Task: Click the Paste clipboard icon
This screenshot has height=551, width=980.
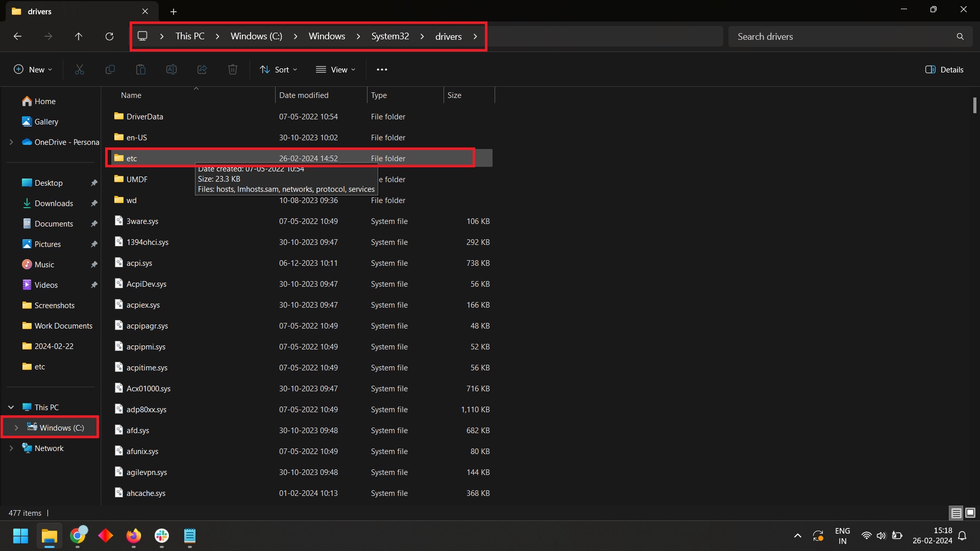Action: coord(140,69)
